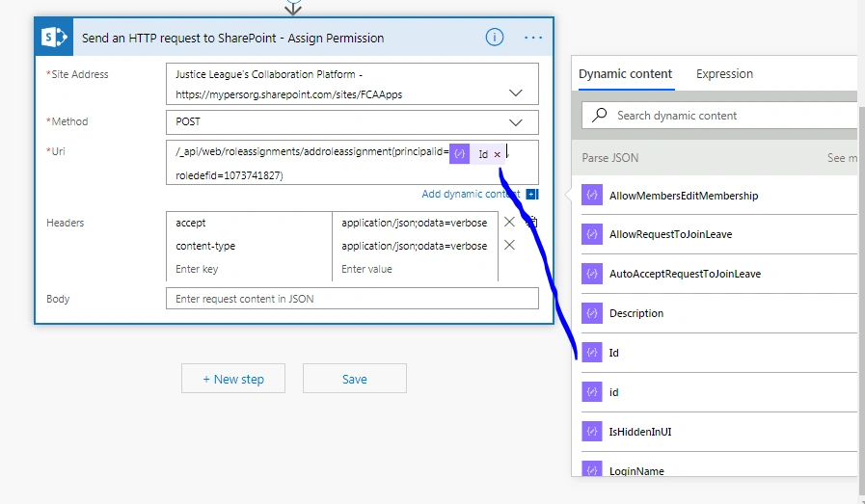865x504 pixels.
Task: Click the search magnifier icon
Action: (x=599, y=115)
